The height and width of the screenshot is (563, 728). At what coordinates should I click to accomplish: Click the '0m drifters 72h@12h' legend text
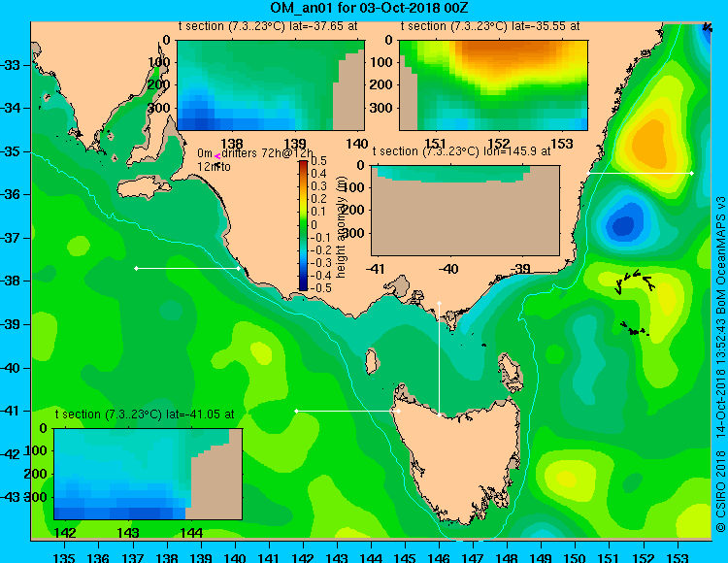(x=255, y=153)
